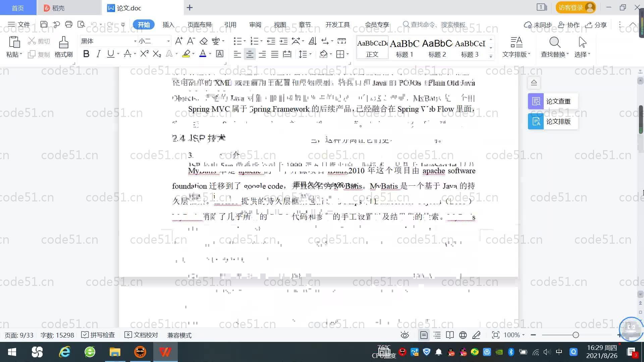Open 论文排版 paper layout tool
Screen dimensions: 644x362
click(x=553, y=121)
